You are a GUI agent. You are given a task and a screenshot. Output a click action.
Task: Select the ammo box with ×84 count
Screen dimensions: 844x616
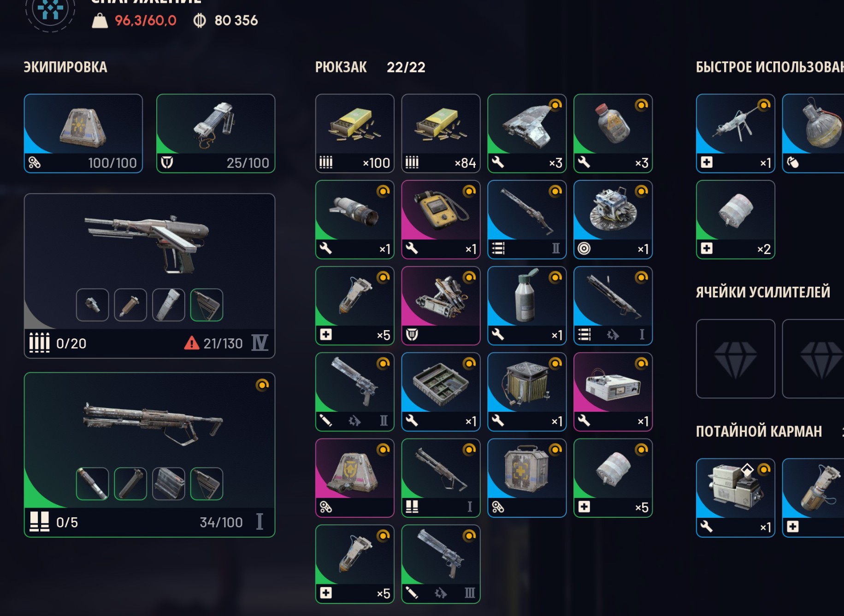(x=441, y=133)
